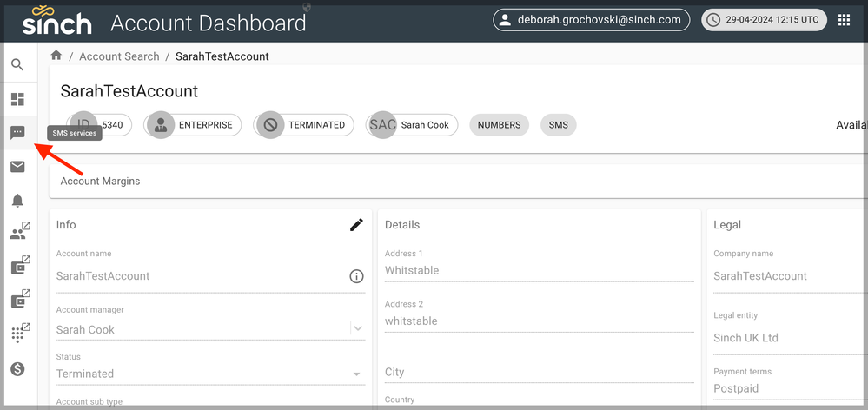Click SarahTestAccount breadcrumb text
The width and height of the screenshot is (868, 410).
[x=222, y=56]
